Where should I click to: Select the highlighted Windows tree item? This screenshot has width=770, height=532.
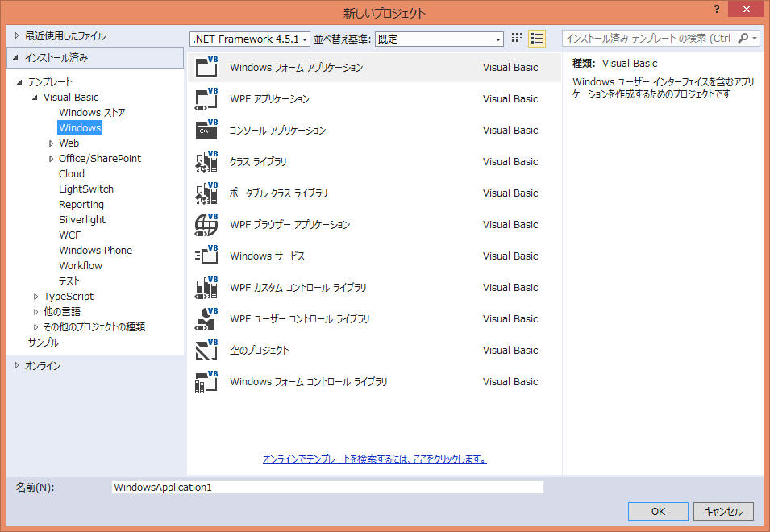click(80, 127)
